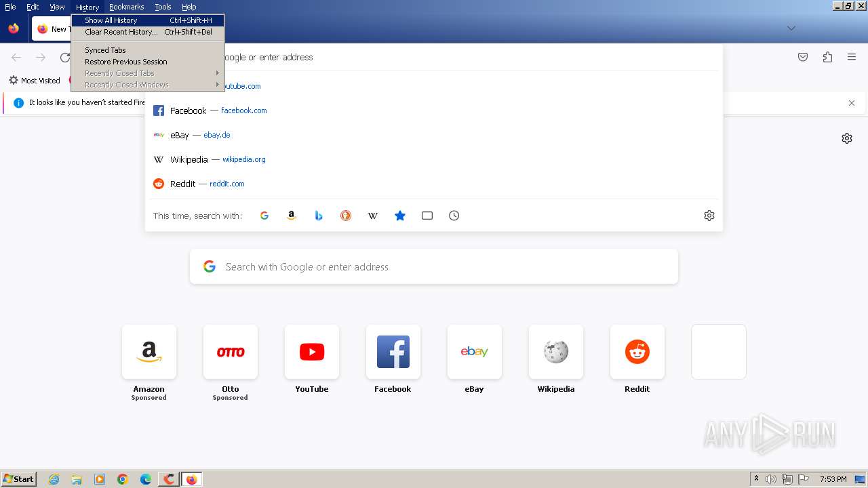Open the Bookmarks menu
The width and height of the screenshot is (868, 488).
[x=126, y=7]
